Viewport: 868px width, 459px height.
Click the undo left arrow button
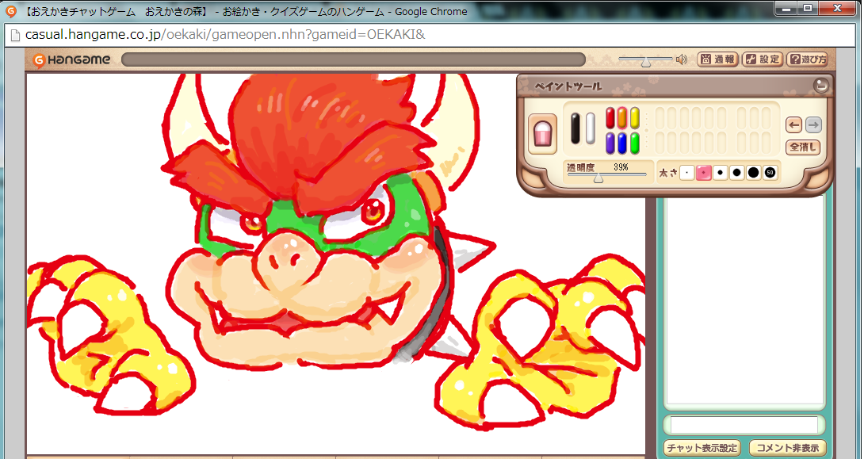(793, 125)
